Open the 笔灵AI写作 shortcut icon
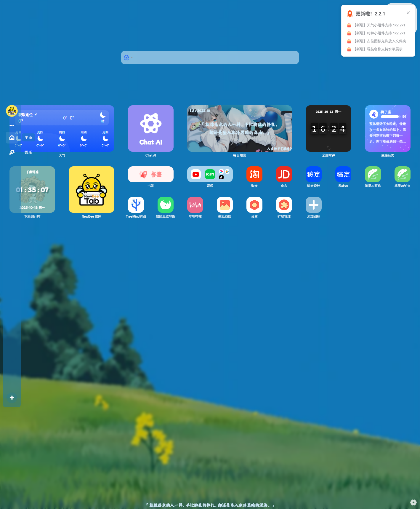The image size is (420, 509). [x=373, y=174]
